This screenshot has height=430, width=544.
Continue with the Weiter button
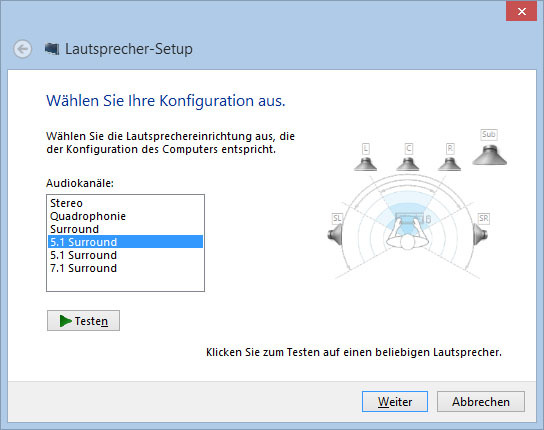395,402
